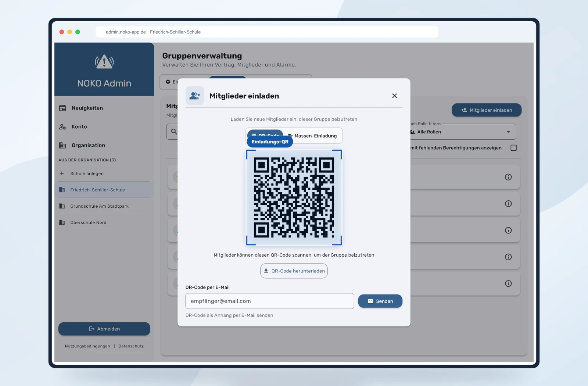The width and height of the screenshot is (588, 386).
Task: Open the Alle Rollen role filter dropdown
Action: click(x=463, y=132)
